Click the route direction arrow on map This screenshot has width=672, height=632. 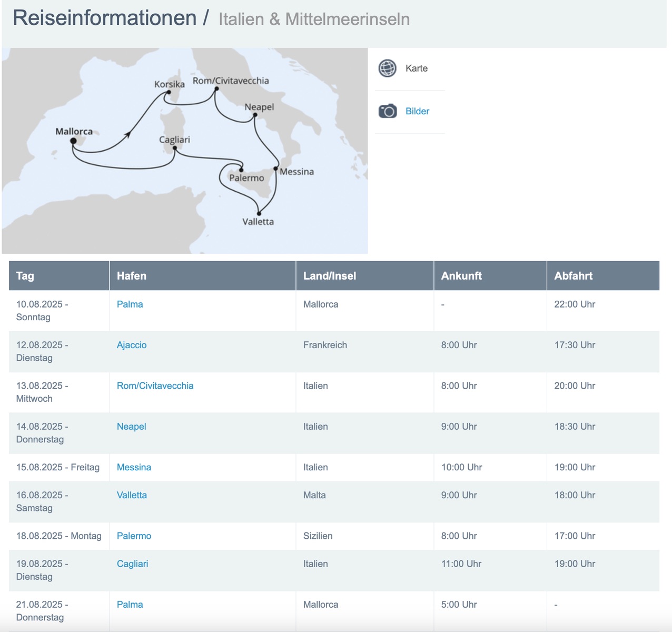point(126,135)
